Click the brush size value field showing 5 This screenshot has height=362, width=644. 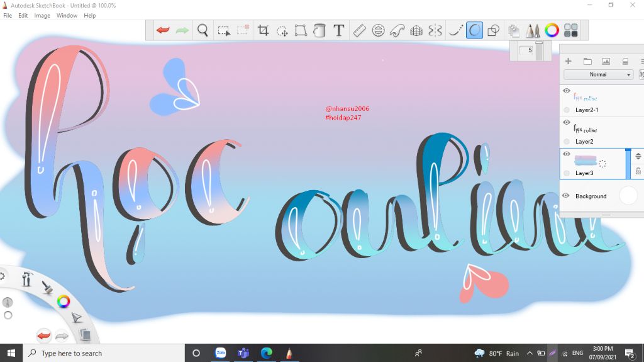(526, 50)
